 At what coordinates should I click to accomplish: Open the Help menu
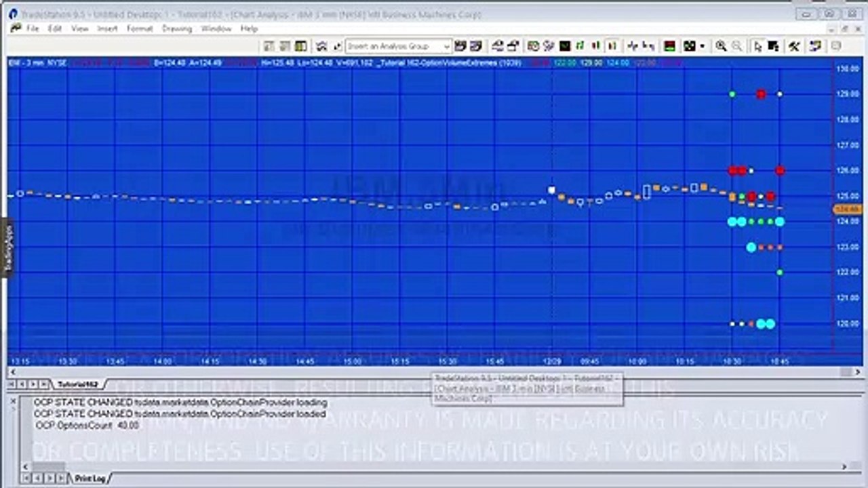249,28
